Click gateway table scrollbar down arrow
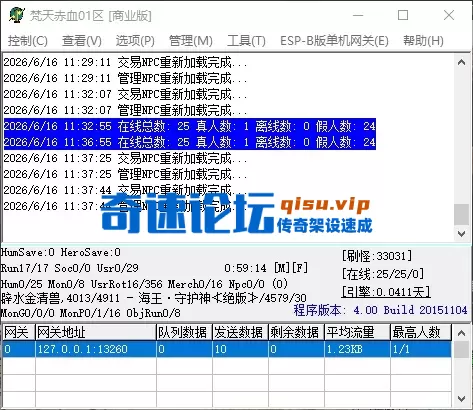The image size is (473, 410). [x=461, y=398]
